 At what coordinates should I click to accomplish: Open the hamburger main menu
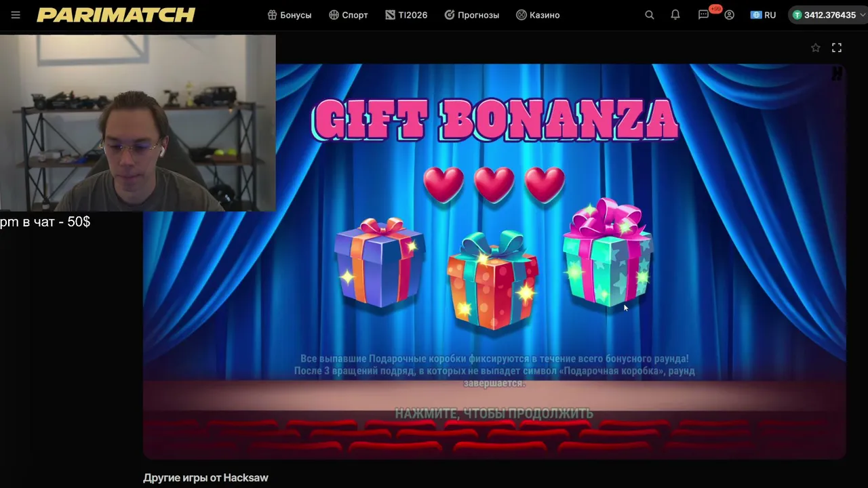16,15
